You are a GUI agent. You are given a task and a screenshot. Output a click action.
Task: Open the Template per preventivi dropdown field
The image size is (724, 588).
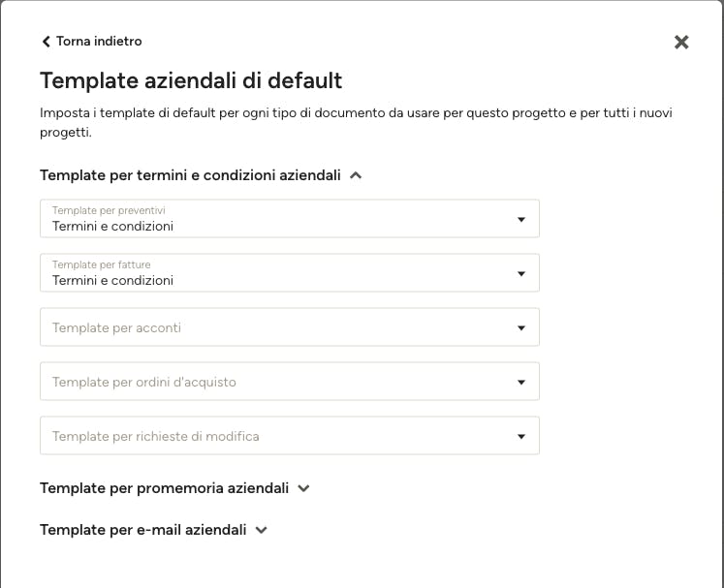coord(290,219)
